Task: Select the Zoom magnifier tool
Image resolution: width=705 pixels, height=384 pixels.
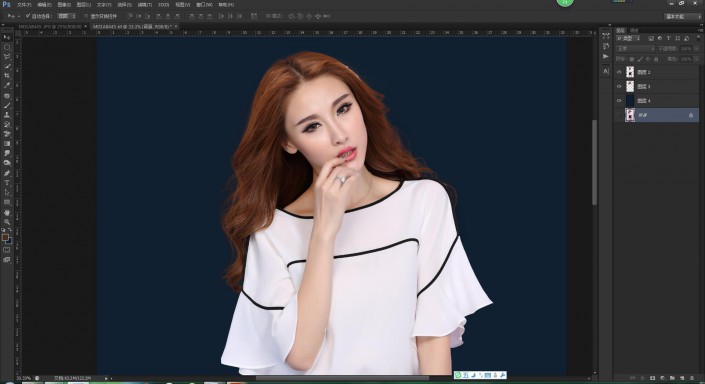Action: (7, 222)
